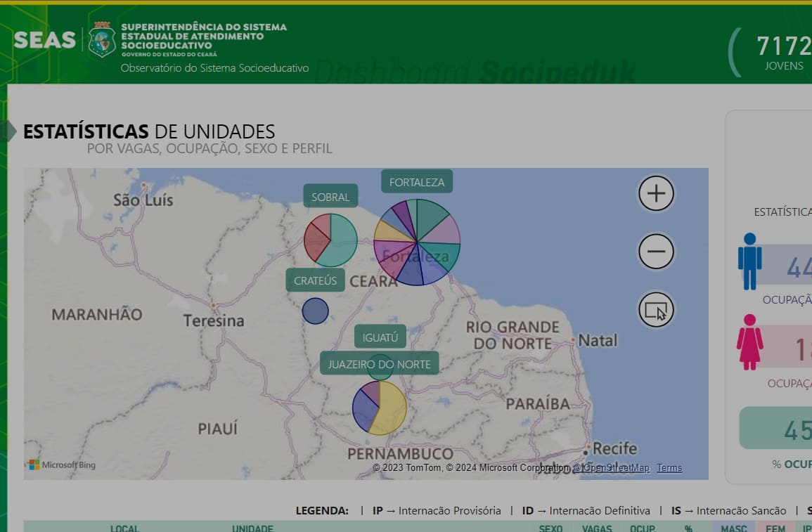
Task: Click the Recife city label on map
Action: click(614, 448)
